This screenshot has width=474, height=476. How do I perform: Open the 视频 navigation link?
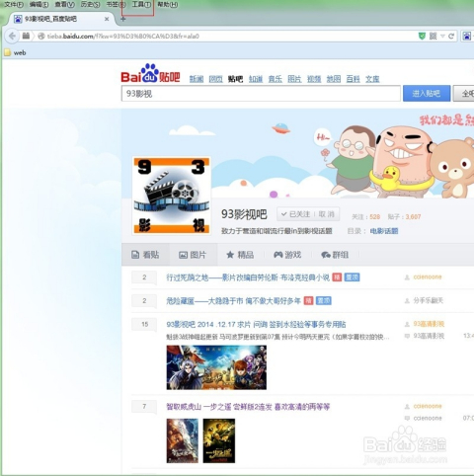coord(314,79)
